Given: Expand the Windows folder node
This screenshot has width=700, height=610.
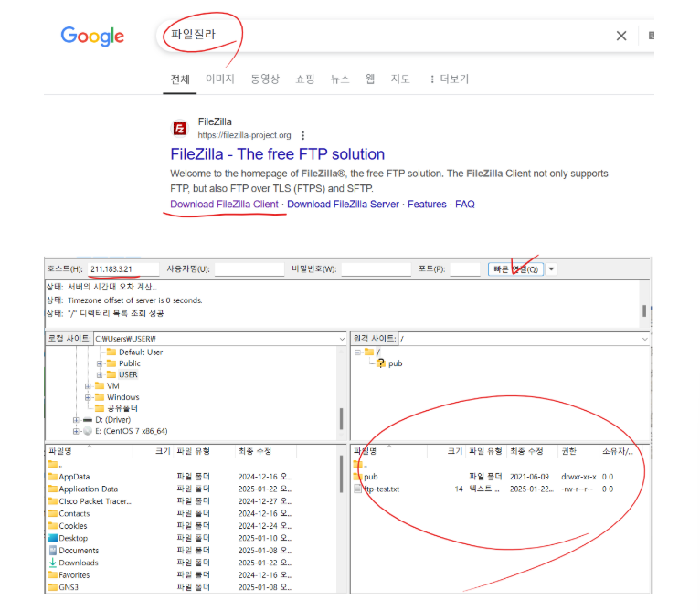Looking at the screenshot, I should [x=88, y=397].
